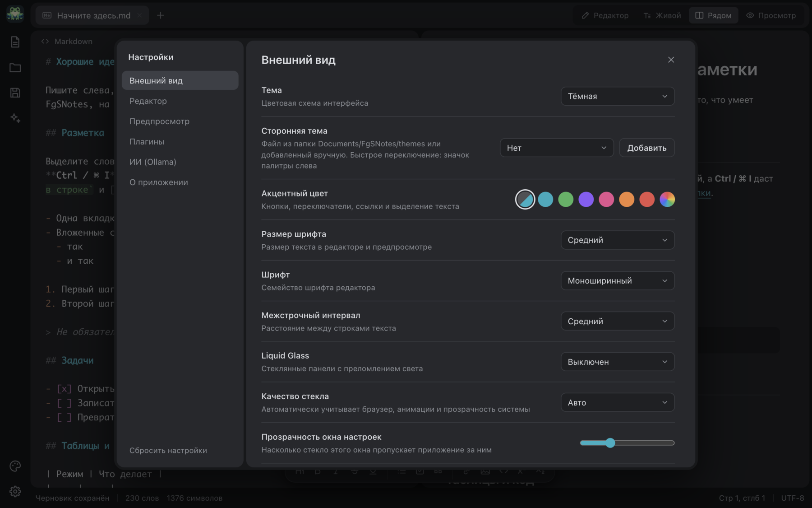Open the Тема dropdown showing Тёмная

618,96
